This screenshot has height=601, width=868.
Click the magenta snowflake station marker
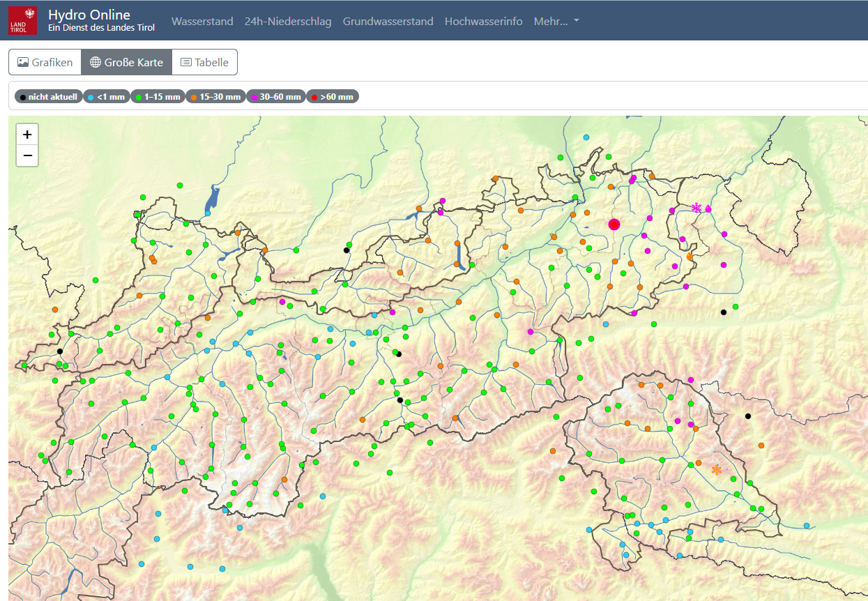[696, 208]
